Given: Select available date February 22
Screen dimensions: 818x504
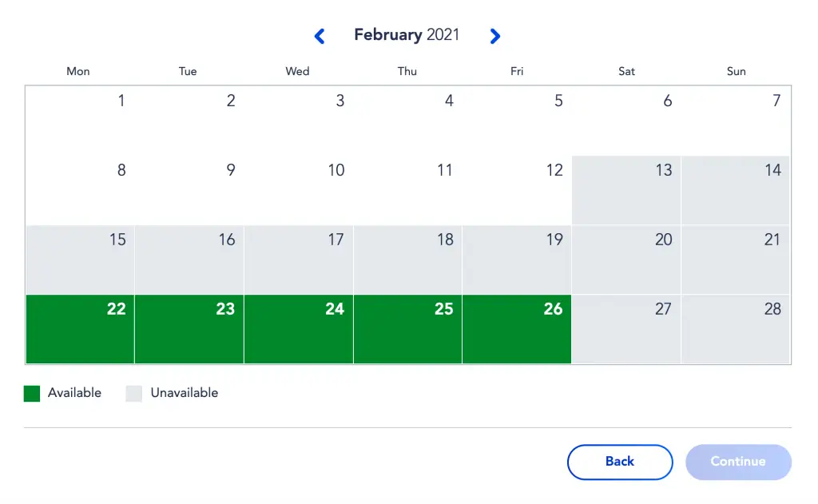Looking at the screenshot, I should click(81, 329).
